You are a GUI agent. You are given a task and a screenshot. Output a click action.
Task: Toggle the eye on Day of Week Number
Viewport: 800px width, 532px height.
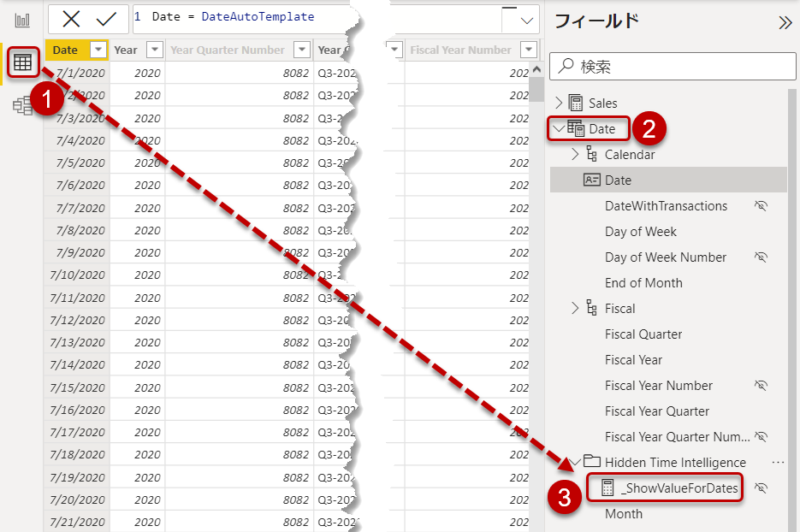[x=761, y=257]
